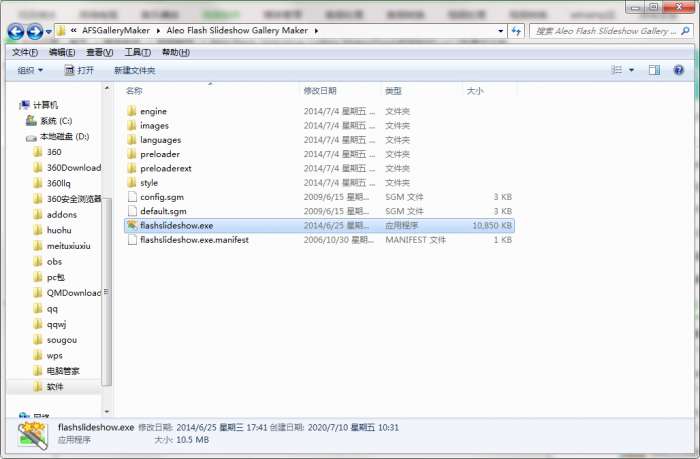The height and width of the screenshot is (459, 700).
Task: Select 本地磁盘 (D:) drive in tree
Action: [x=64, y=137]
